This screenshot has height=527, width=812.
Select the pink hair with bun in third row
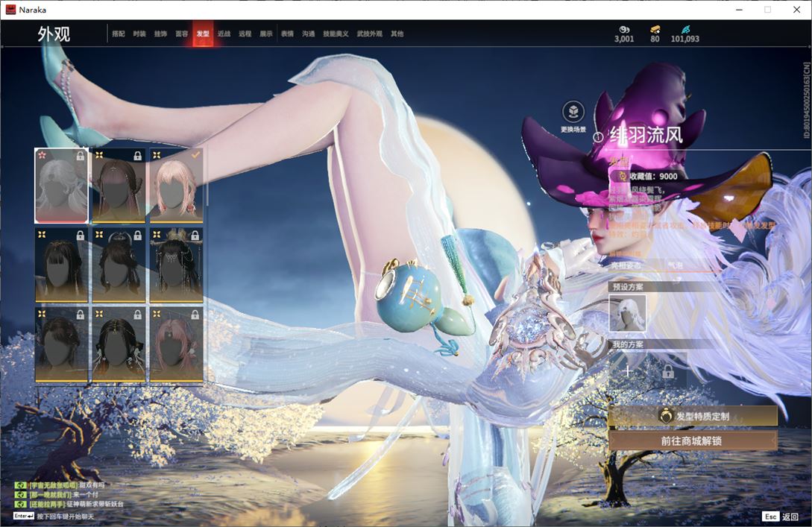176,345
